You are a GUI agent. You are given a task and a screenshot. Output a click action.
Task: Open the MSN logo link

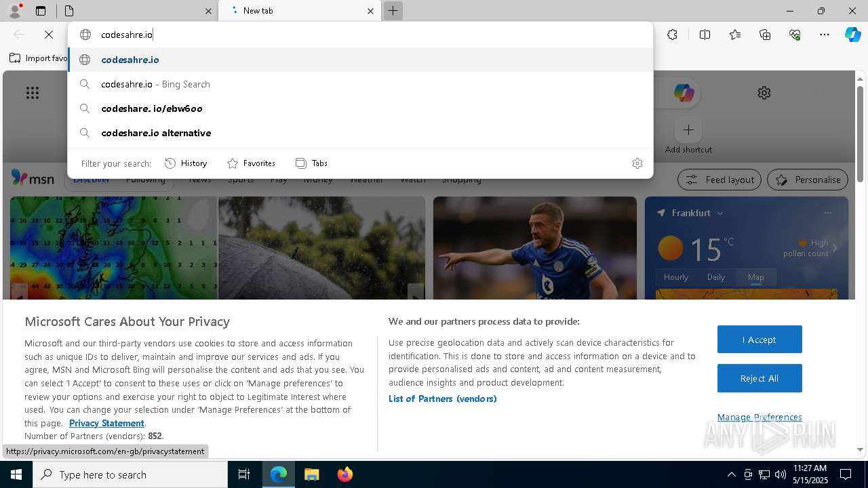pos(33,178)
